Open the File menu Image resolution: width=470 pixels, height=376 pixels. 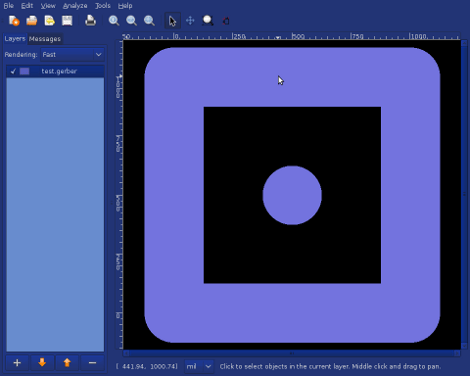click(9, 6)
